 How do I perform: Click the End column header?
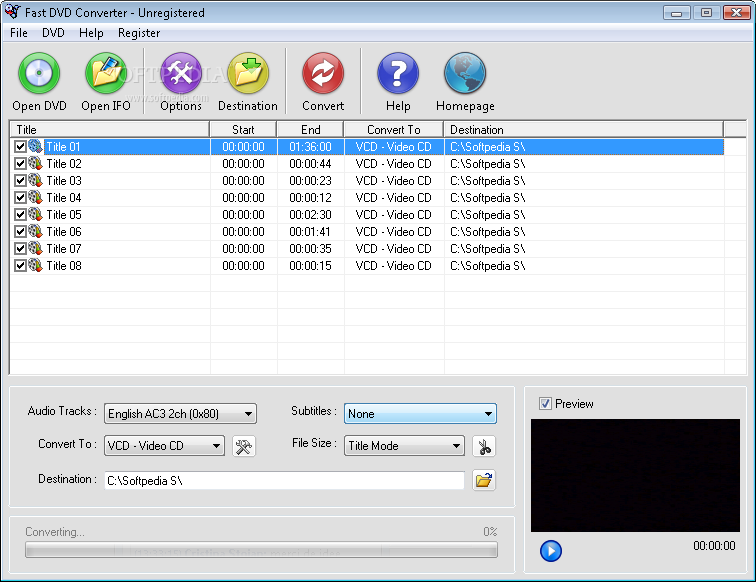310,129
